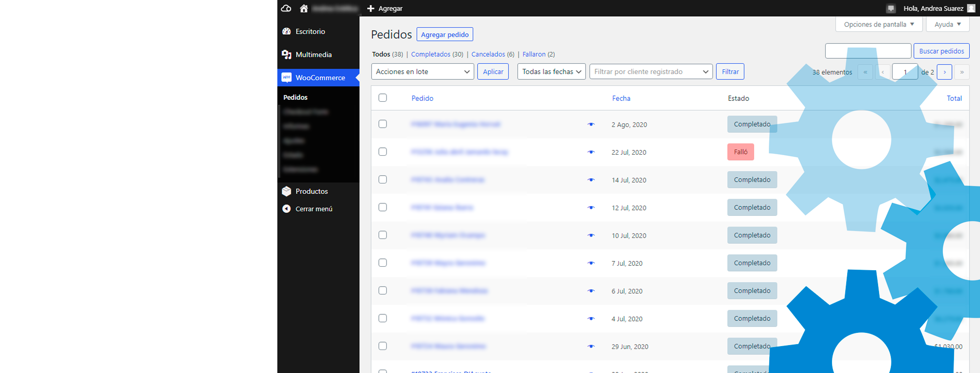Tick the select-all checkbox in the table header

pyautogui.click(x=383, y=98)
